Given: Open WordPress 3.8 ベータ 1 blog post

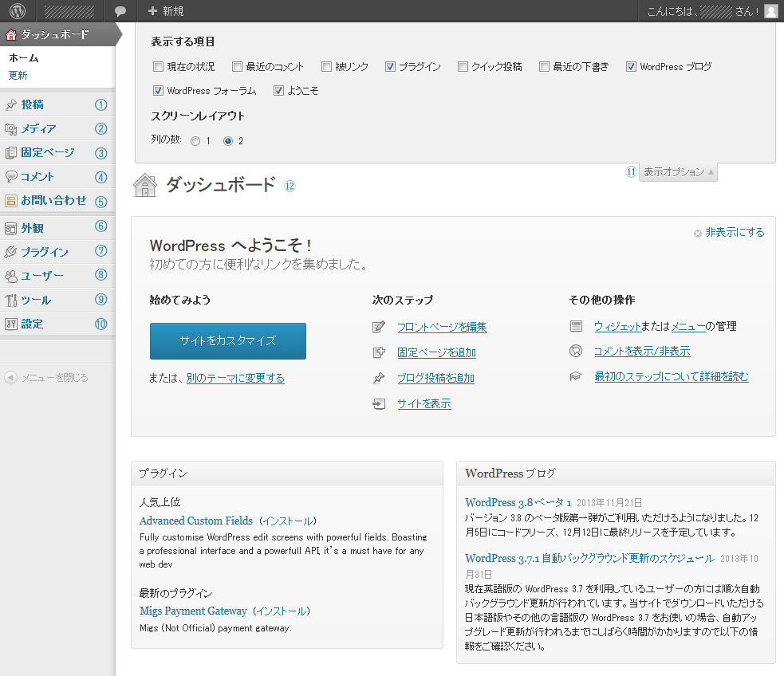Looking at the screenshot, I should coord(518,503).
